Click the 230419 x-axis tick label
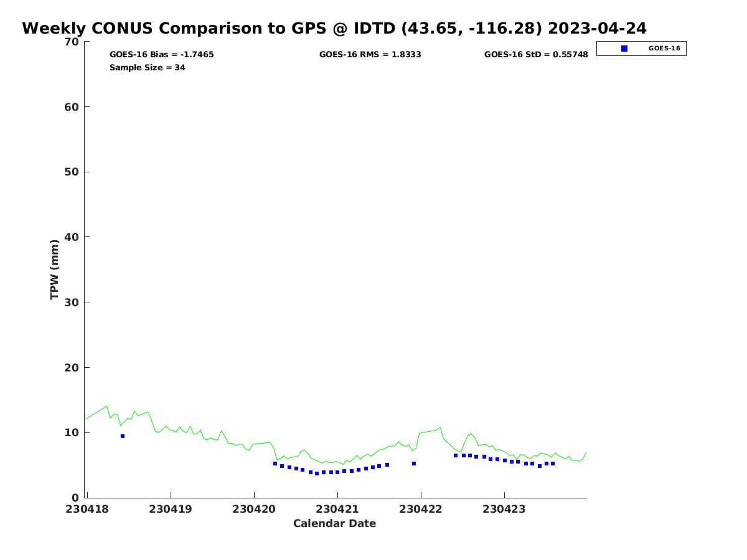Image resolution: width=747 pixels, height=560 pixels. pos(171,509)
